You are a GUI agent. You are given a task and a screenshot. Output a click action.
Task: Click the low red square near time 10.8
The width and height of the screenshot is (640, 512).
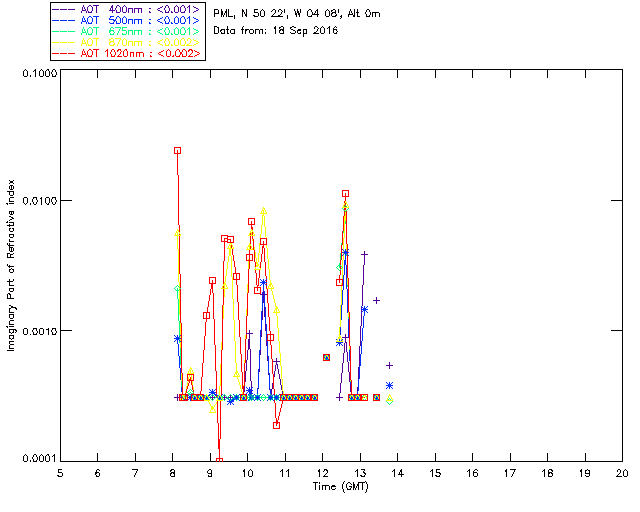276,425
